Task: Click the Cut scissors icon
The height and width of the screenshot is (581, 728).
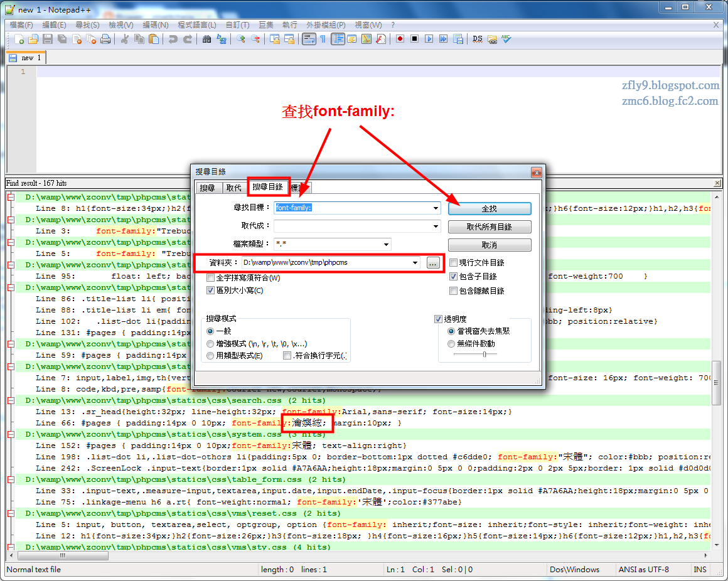Action: (124, 40)
